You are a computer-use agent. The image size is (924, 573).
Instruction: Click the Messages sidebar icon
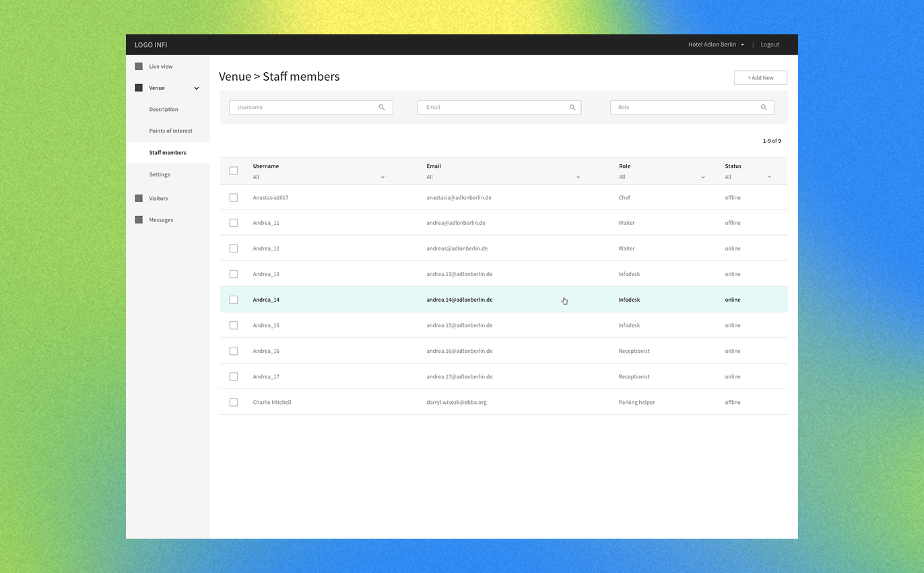tap(139, 220)
